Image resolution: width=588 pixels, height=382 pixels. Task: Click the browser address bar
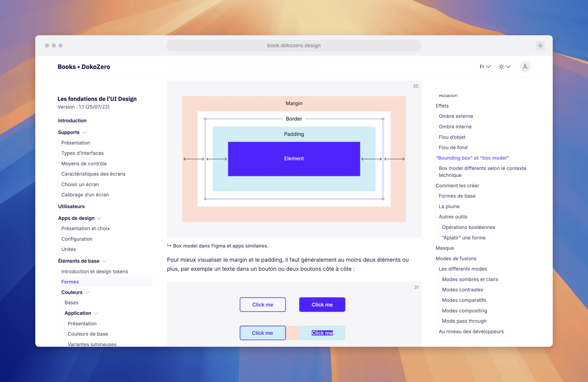coord(294,45)
